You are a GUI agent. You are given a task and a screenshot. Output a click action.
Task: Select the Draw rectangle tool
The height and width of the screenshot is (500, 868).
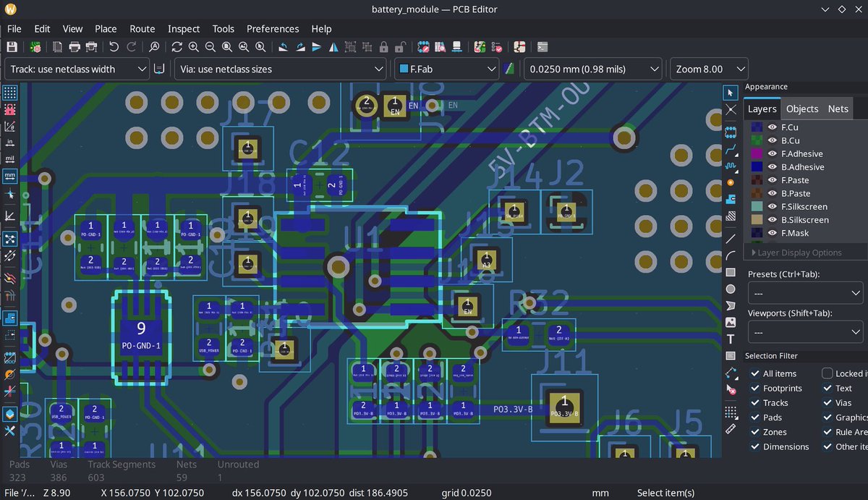(x=731, y=272)
